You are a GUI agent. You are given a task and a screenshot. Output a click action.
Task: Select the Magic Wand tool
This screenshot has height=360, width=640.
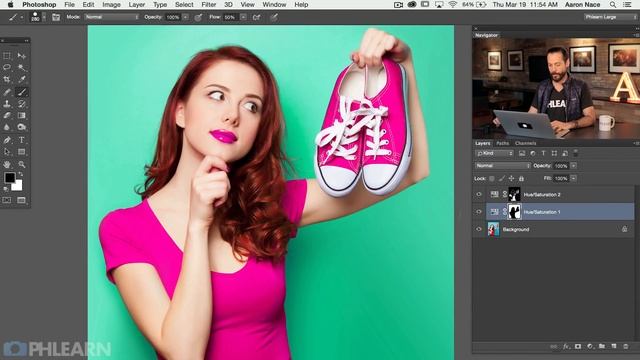coord(22,67)
